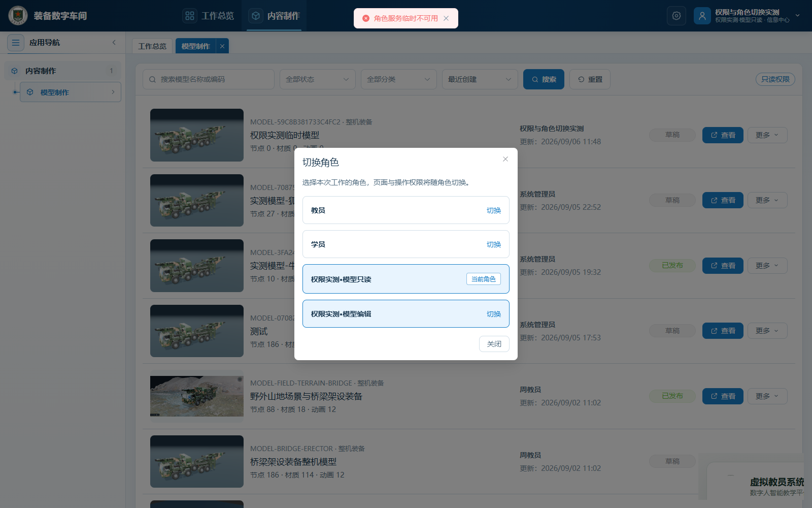This screenshot has width=812, height=508.
Task: Expand 内容制作 sidebar group
Action: click(x=63, y=71)
